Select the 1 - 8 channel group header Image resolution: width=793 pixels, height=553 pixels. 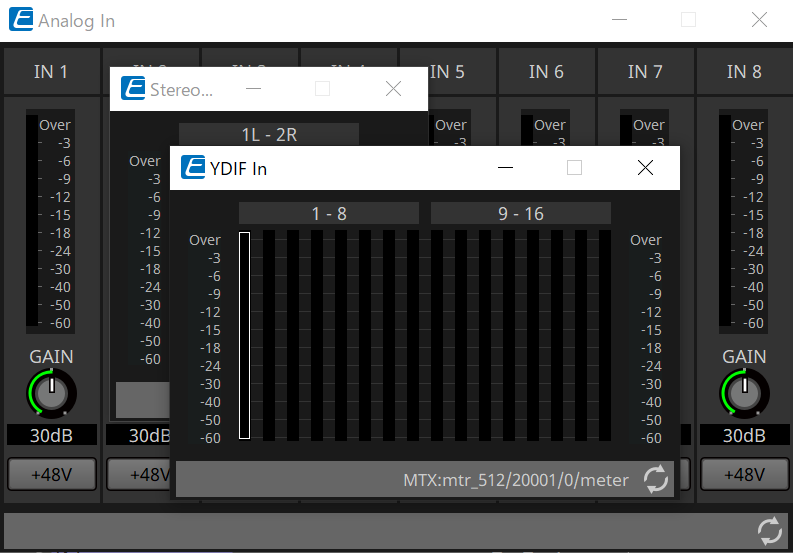point(328,213)
